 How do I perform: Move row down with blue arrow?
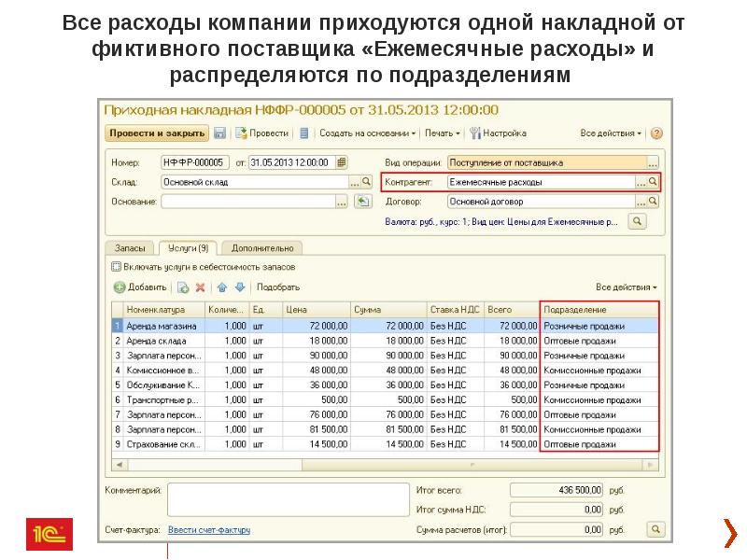pos(239,287)
